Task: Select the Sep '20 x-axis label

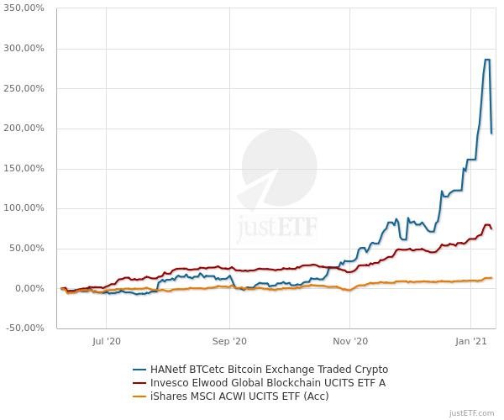Action: (x=229, y=342)
